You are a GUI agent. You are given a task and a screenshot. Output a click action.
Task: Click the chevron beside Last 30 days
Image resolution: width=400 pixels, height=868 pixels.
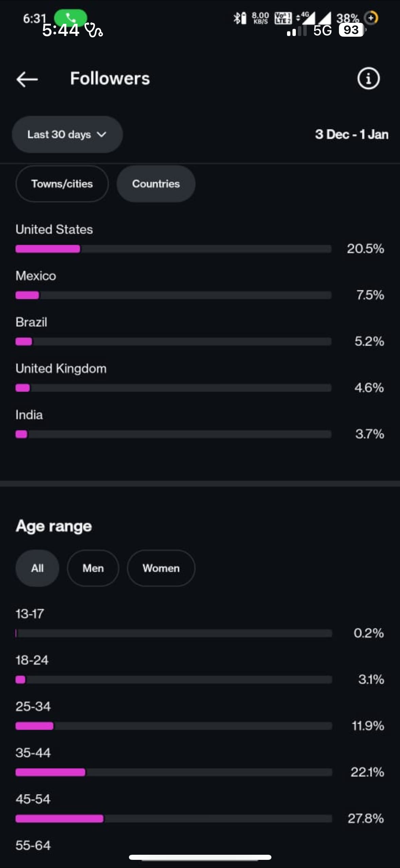click(101, 134)
